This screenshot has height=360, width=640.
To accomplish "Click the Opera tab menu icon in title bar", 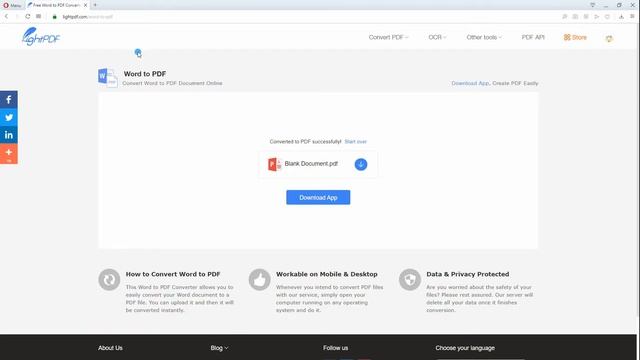I will [x=593, y=5].
